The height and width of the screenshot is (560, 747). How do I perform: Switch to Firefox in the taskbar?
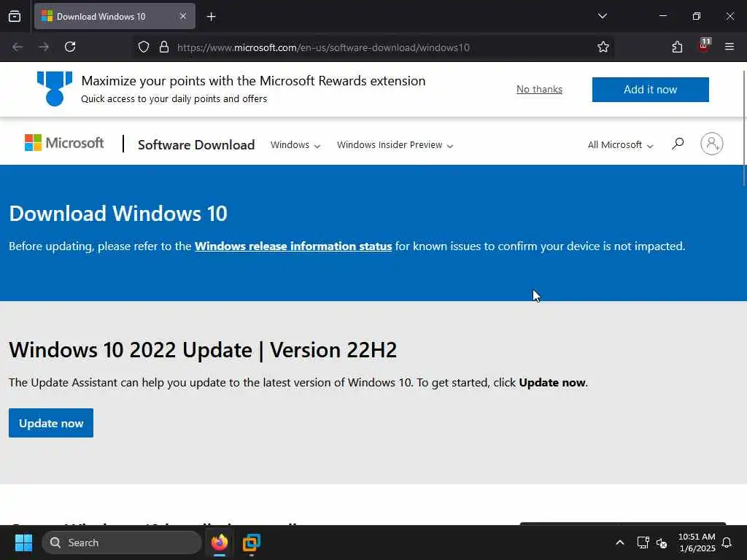click(219, 542)
